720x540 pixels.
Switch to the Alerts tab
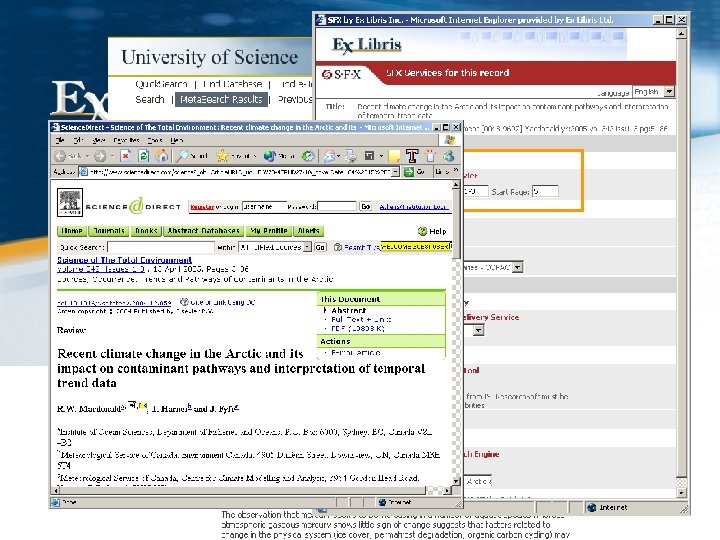(309, 231)
